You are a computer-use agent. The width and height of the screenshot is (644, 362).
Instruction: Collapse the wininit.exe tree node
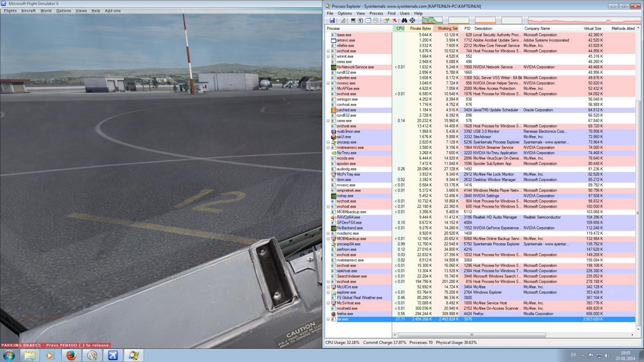pyautogui.click(x=328, y=56)
